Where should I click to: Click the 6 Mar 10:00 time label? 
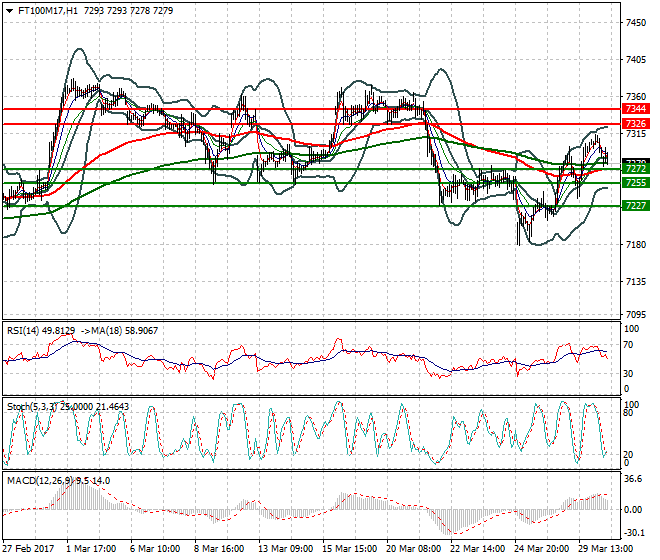tap(155, 549)
